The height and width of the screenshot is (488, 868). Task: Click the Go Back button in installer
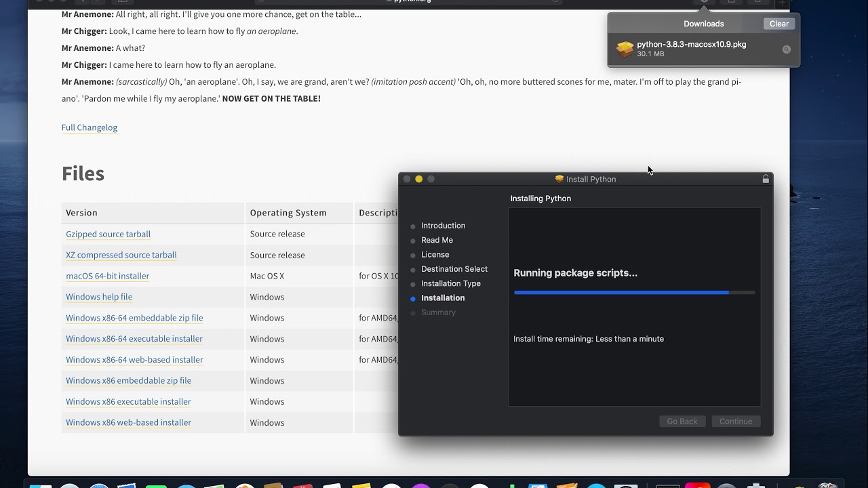point(682,422)
